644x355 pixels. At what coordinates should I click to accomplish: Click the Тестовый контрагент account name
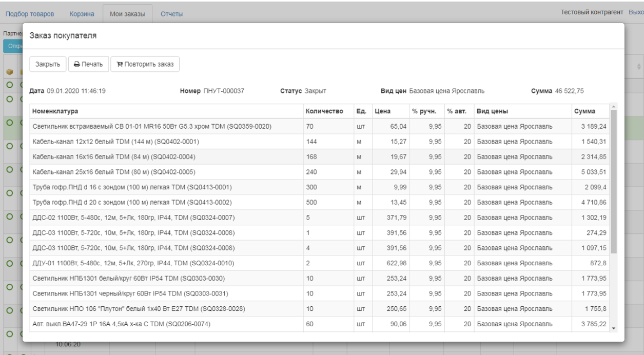(592, 12)
